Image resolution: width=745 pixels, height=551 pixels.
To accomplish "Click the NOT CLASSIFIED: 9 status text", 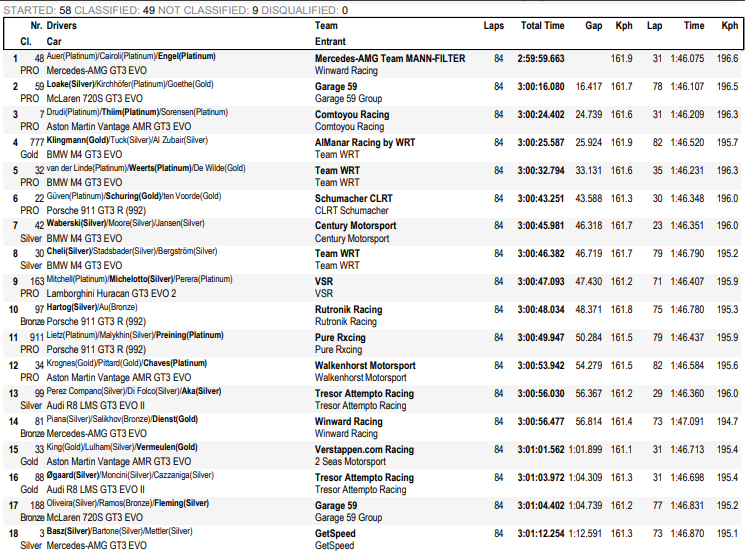I will 208,10.
